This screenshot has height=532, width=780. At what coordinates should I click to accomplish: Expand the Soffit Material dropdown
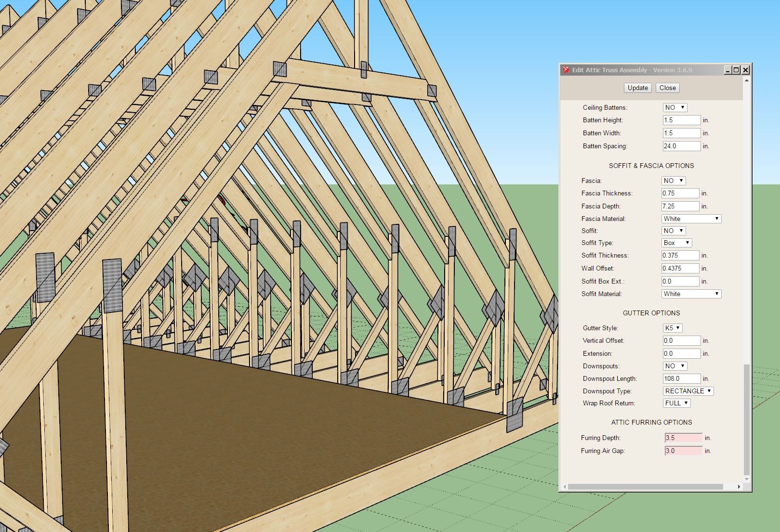tap(691, 294)
